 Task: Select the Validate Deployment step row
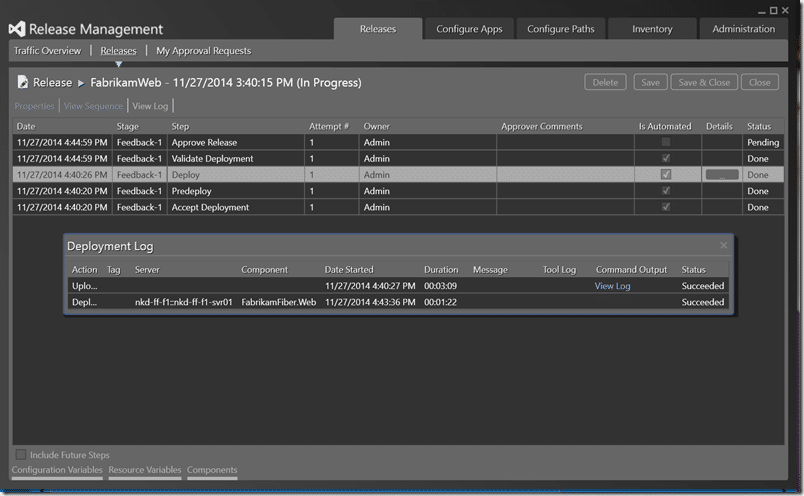coord(398,158)
